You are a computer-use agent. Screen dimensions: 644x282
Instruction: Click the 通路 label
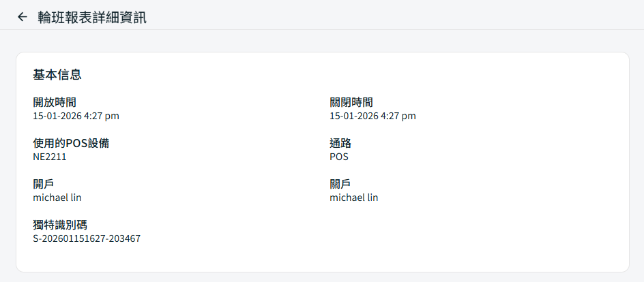point(340,143)
